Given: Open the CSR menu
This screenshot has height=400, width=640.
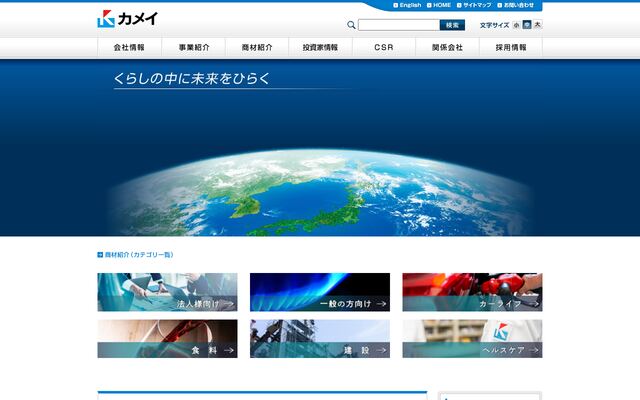Looking at the screenshot, I should tap(384, 47).
